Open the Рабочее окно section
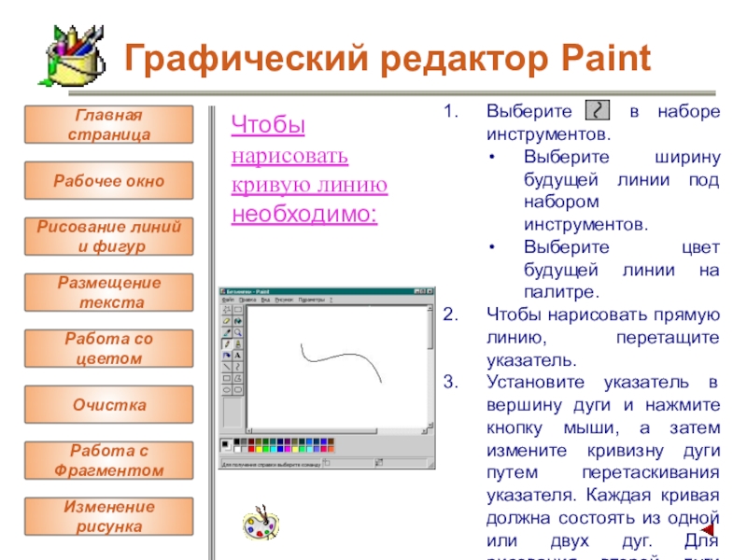This screenshot has width=747, height=560. click(109, 180)
